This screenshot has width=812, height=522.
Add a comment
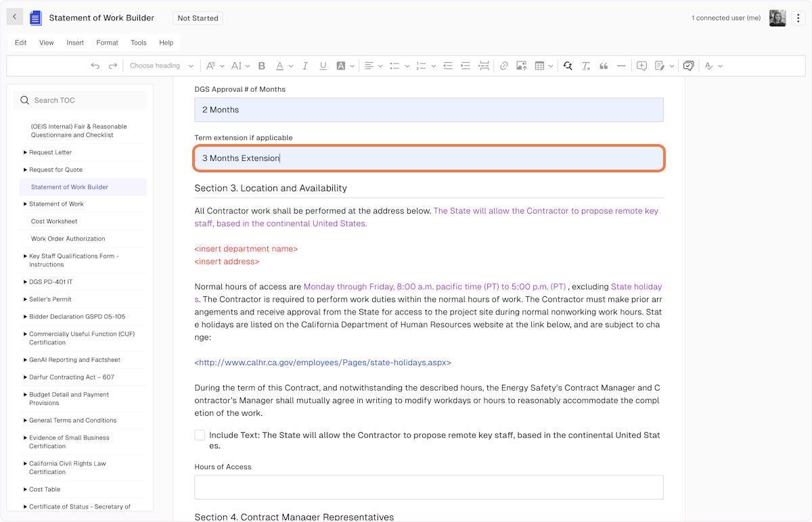click(641, 66)
